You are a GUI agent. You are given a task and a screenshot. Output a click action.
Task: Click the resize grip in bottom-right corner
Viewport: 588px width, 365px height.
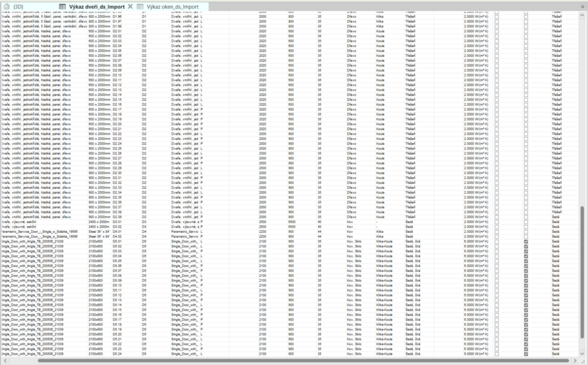(583, 361)
